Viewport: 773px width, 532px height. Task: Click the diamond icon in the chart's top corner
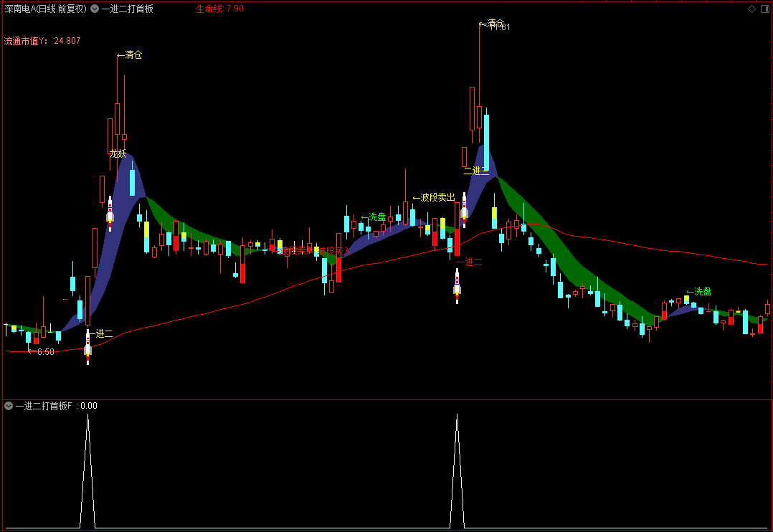[751, 9]
